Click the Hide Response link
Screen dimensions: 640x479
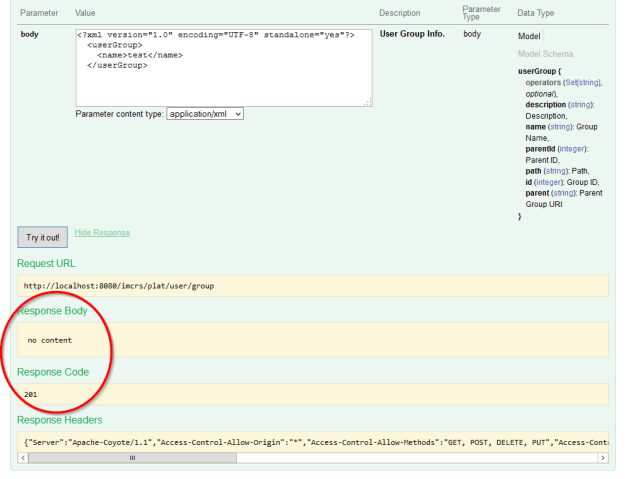(x=102, y=233)
